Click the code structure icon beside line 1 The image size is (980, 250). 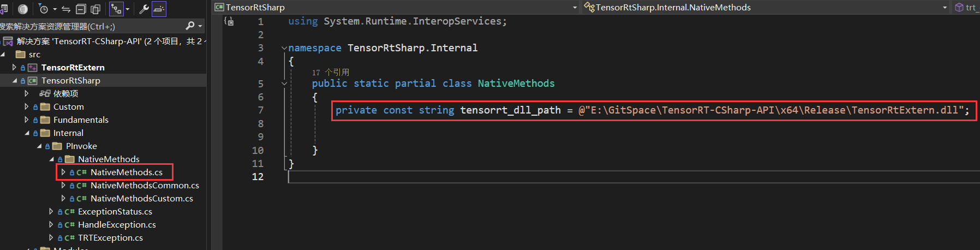[x=229, y=21]
